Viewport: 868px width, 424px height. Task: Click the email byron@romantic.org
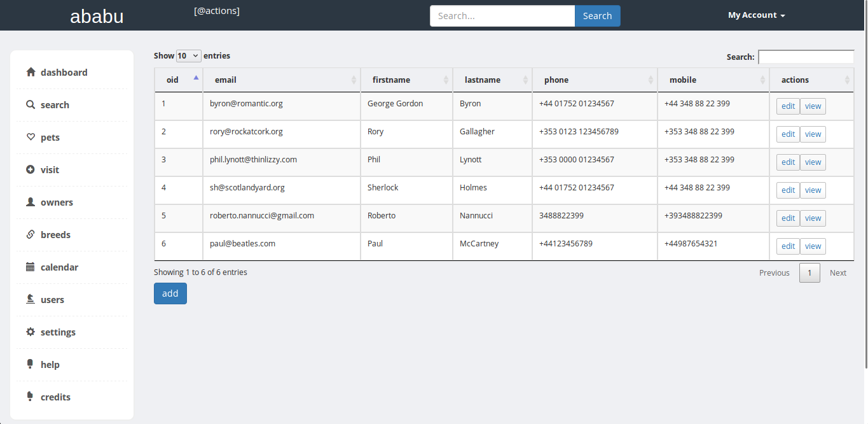(246, 103)
